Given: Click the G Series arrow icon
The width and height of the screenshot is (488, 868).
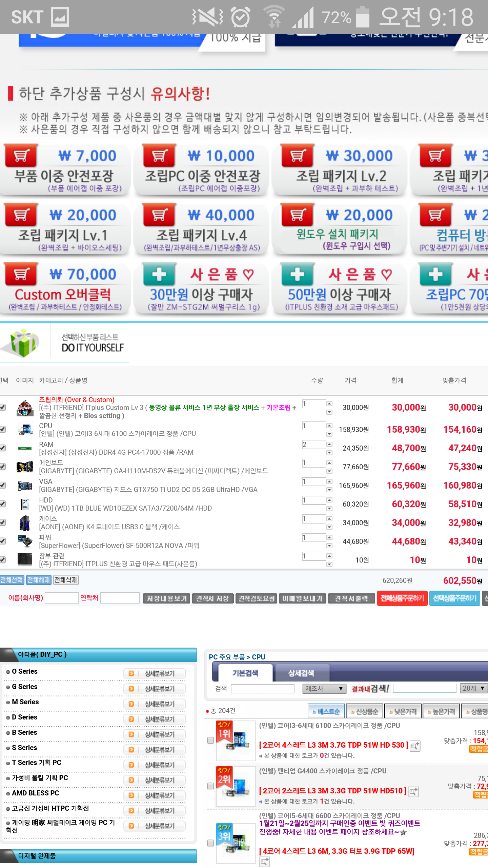Looking at the screenshot, I should pyautogui.click(x=131, y=689).
